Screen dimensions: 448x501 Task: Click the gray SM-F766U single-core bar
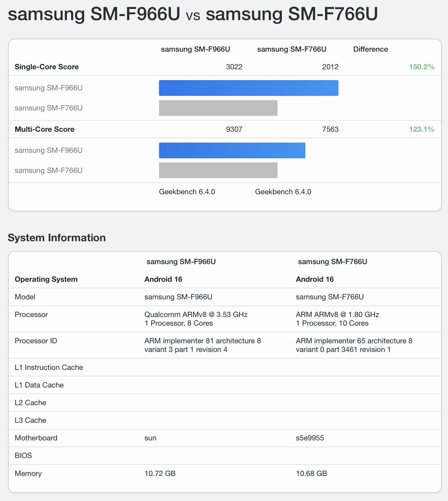click(218, 108)
